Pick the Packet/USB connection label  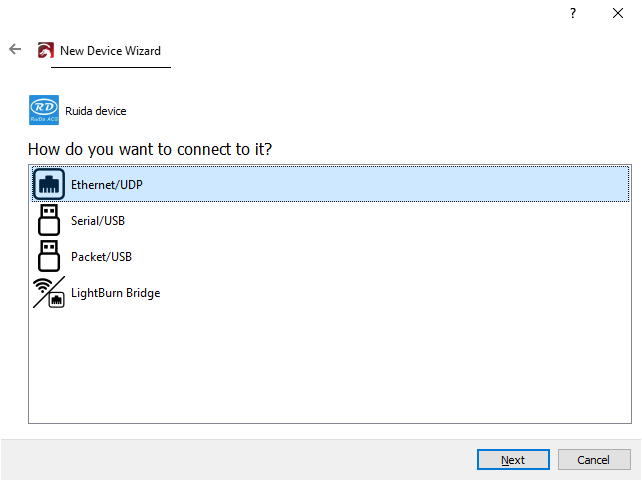(101, 257)
